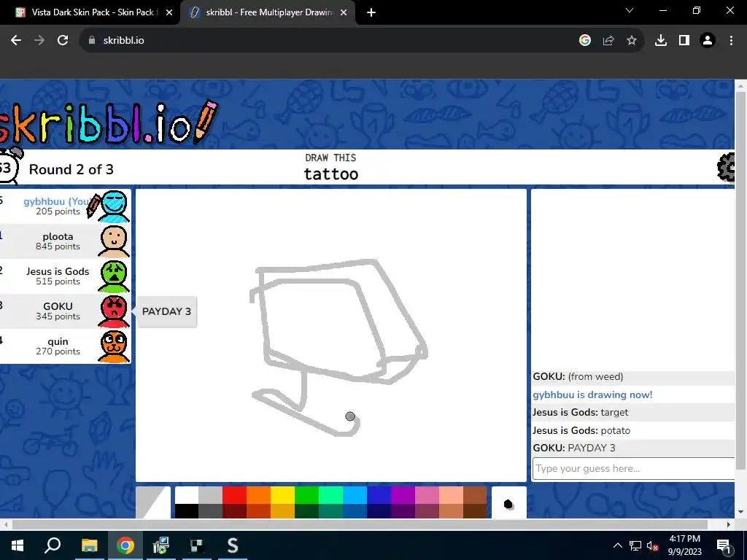This screenshot has height=560, width=747.
Task: Open Windows search from taskbar
Action: [x=53, y=545]
